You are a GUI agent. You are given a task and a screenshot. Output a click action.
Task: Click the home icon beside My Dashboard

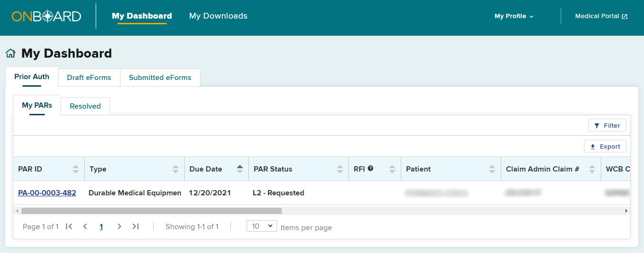(x=10, y=53)
